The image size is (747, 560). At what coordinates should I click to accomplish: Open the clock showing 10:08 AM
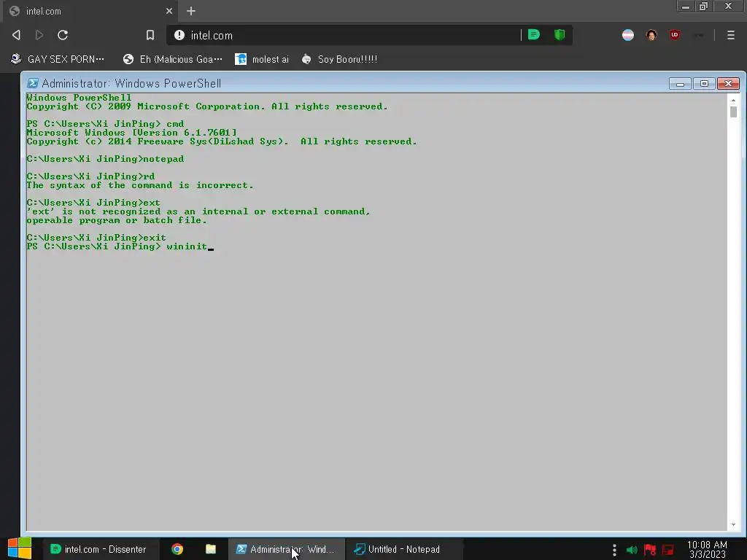(x=707, y=549)
